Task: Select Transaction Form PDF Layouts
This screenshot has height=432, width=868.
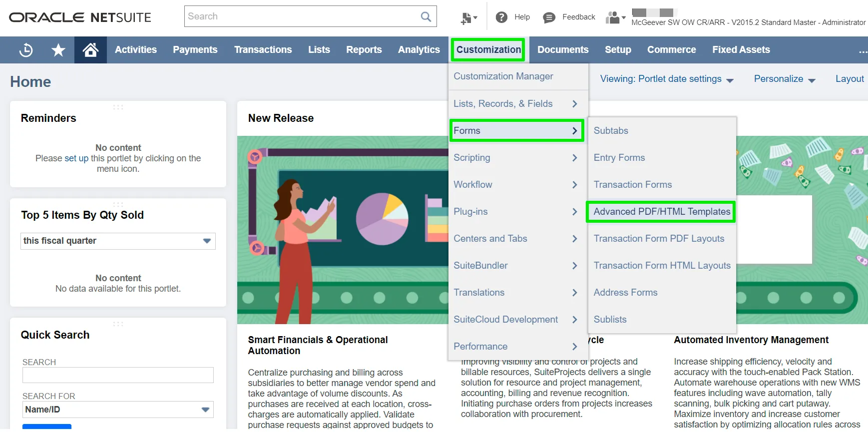Action: [x=659, y=238]
